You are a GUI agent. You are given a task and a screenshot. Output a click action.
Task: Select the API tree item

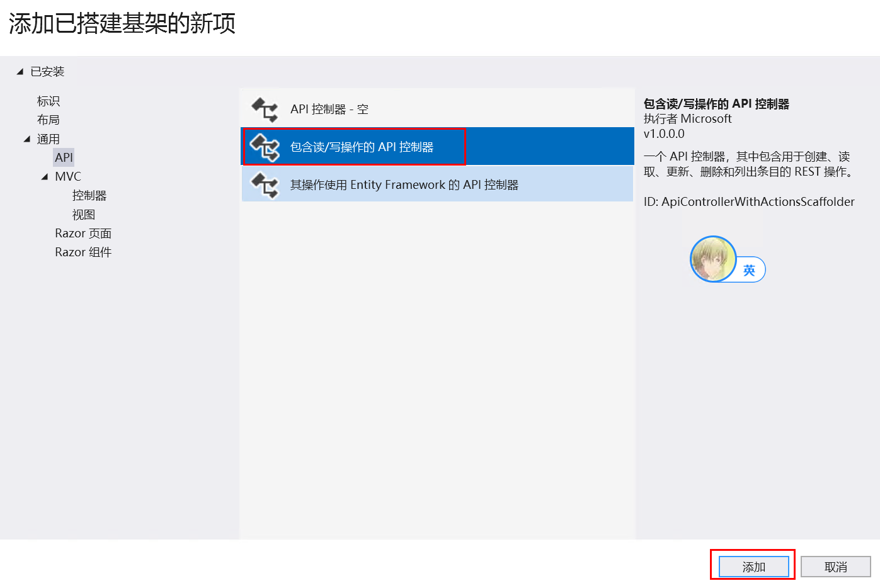point(64,157)
